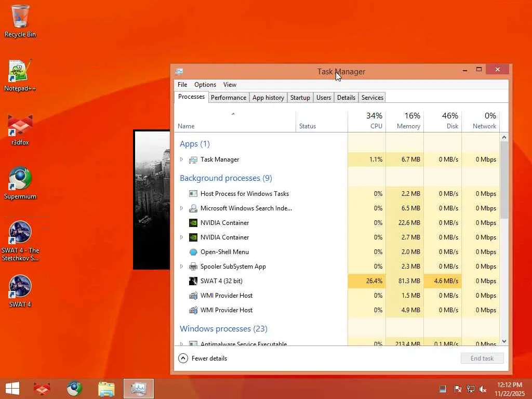Click the Action Center flag tray icon
Viewport: 532px width, 399px height.
click(x=458, y=389)
